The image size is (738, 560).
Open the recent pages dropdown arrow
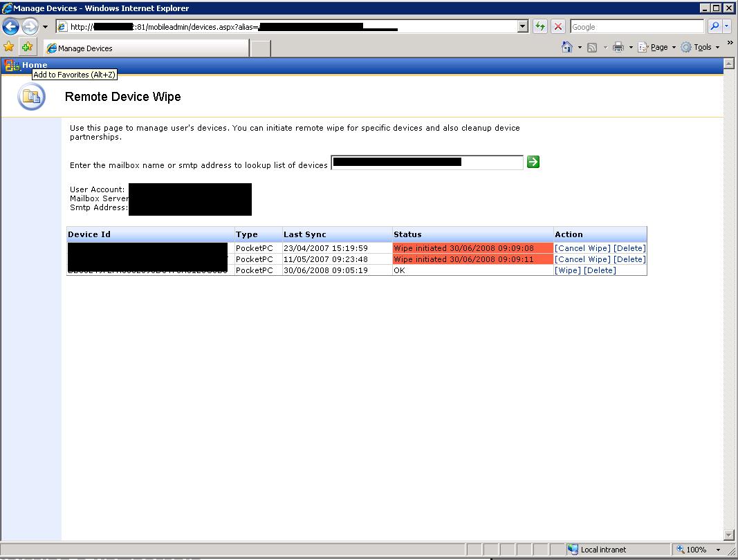click(45, 27)
